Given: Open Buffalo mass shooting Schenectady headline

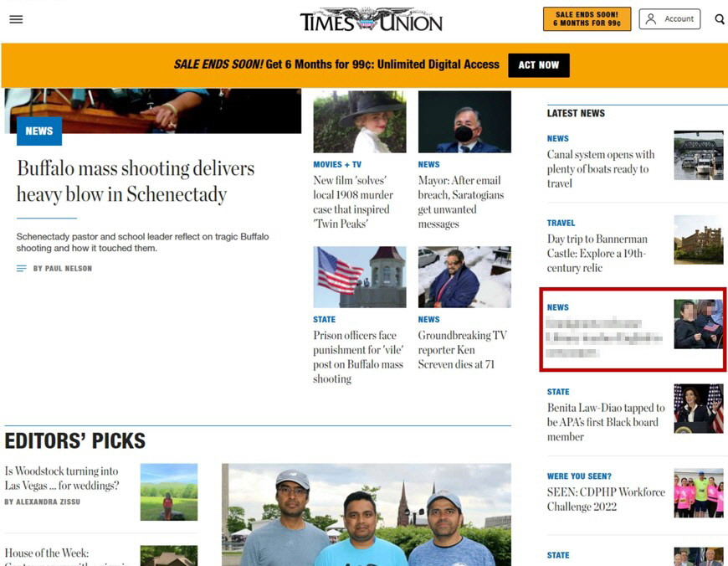Looking at the screenshot, I should [x=136, y=181].
